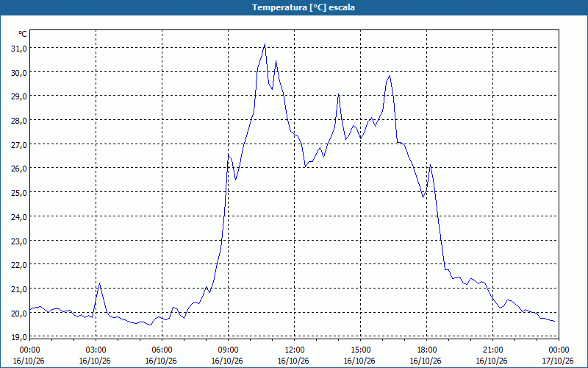Click the small curve spike just after 03:00
Screen dimensions: 588x368
tap(99, 283)
